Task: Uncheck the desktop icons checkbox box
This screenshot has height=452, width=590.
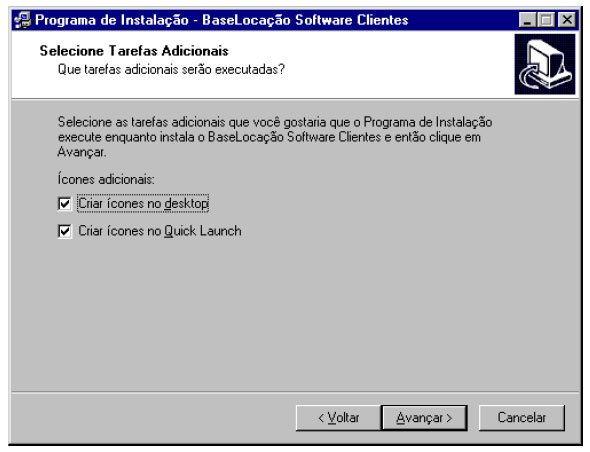Action: (65, 204)
